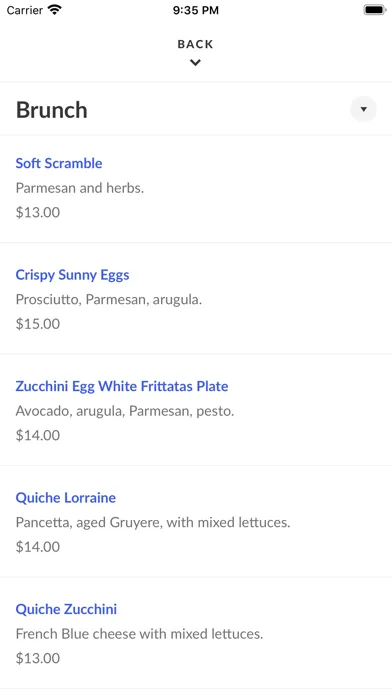Click the Prosciutto, Parmesan, arugula description
This screenshot has width=392, height=696.
(109, 300)
